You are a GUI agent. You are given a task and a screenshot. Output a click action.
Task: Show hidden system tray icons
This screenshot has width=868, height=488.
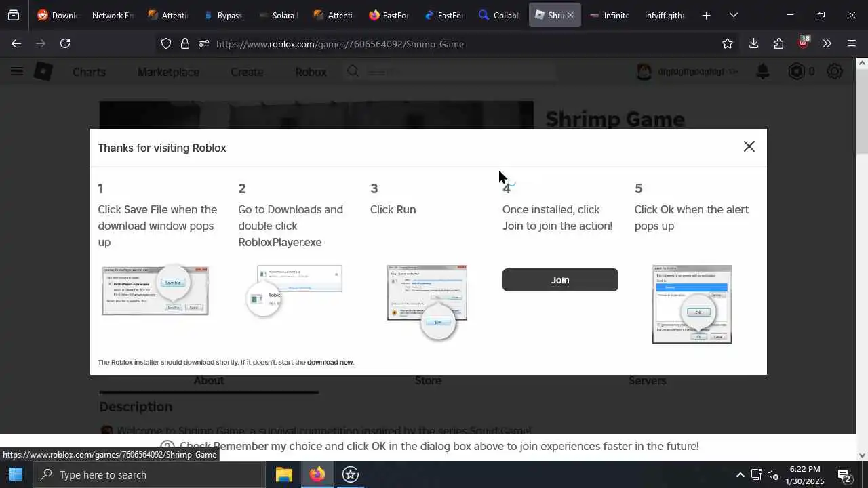pyautogui.click(x=740, y=475)
